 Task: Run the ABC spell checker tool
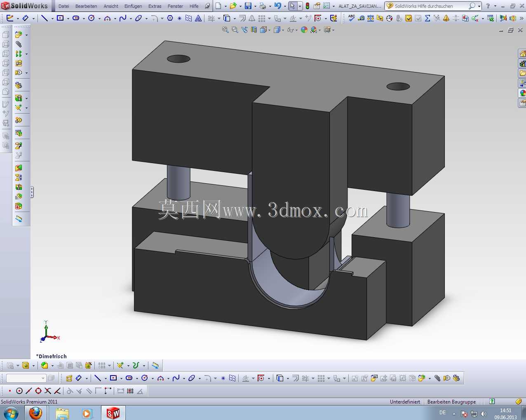[x=352, y=18]
